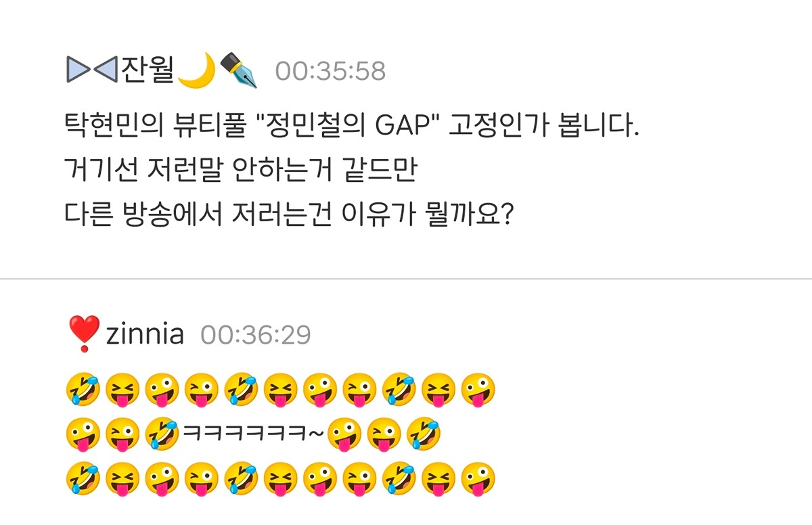Click the first laughing emoji in zinnia's message

83,390
